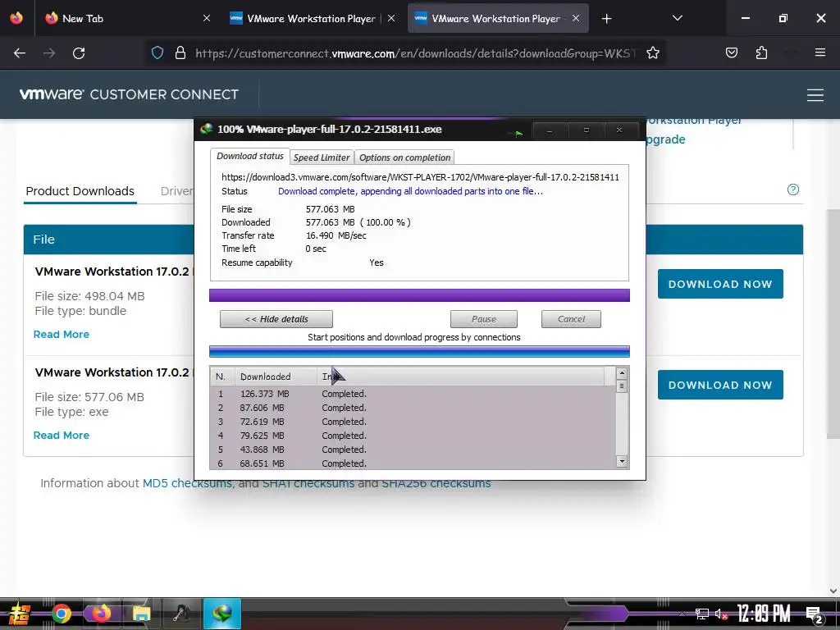
Task: Switch to the Speed Limiter tab
Action: coord(322,157)
